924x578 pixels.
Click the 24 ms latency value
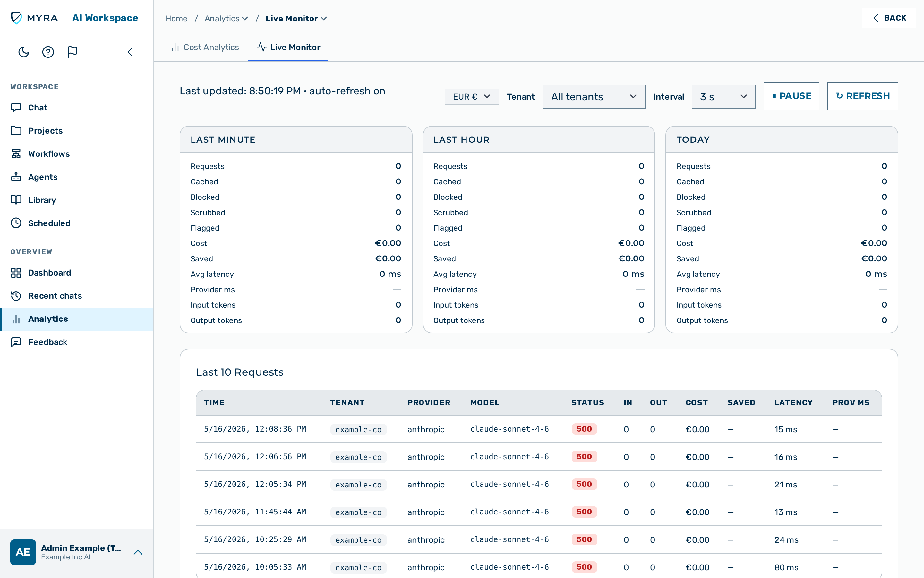[786, 540]
